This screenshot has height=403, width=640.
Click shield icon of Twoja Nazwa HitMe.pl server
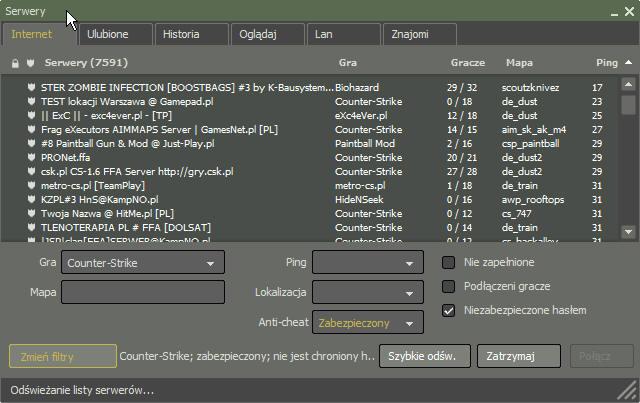pos(31,214)
